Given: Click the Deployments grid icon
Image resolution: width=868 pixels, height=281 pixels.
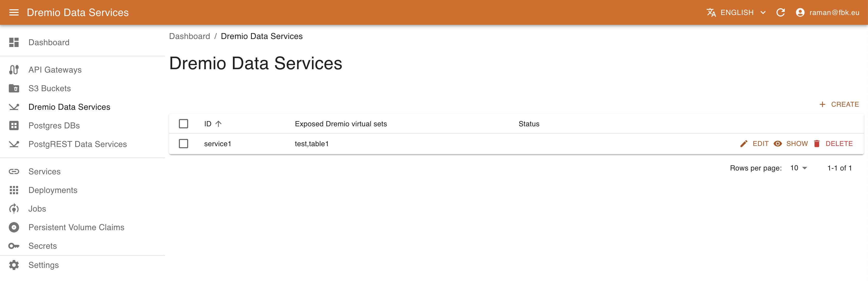Looking at the screenshot, I should 14,190.
